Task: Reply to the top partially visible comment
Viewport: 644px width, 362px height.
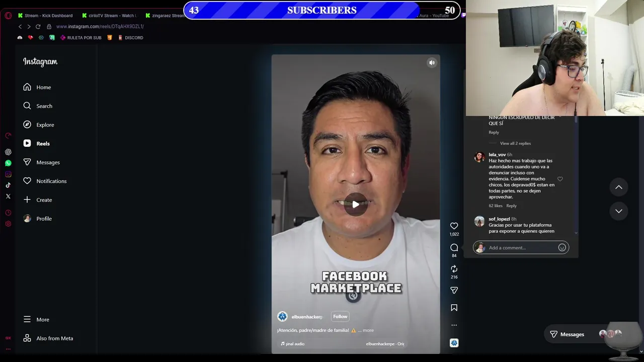Action: coord(494,133)
